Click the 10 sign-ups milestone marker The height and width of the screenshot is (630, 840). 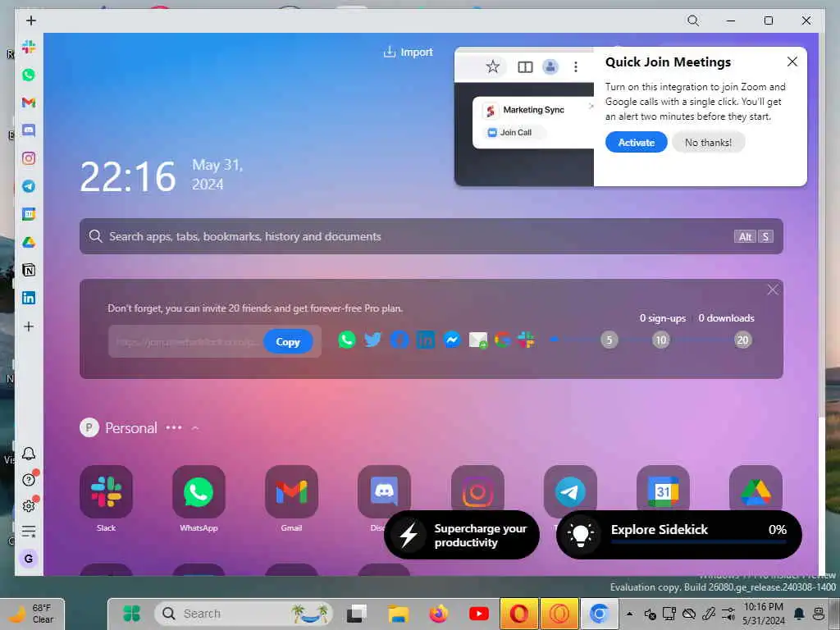click(661, 340)
